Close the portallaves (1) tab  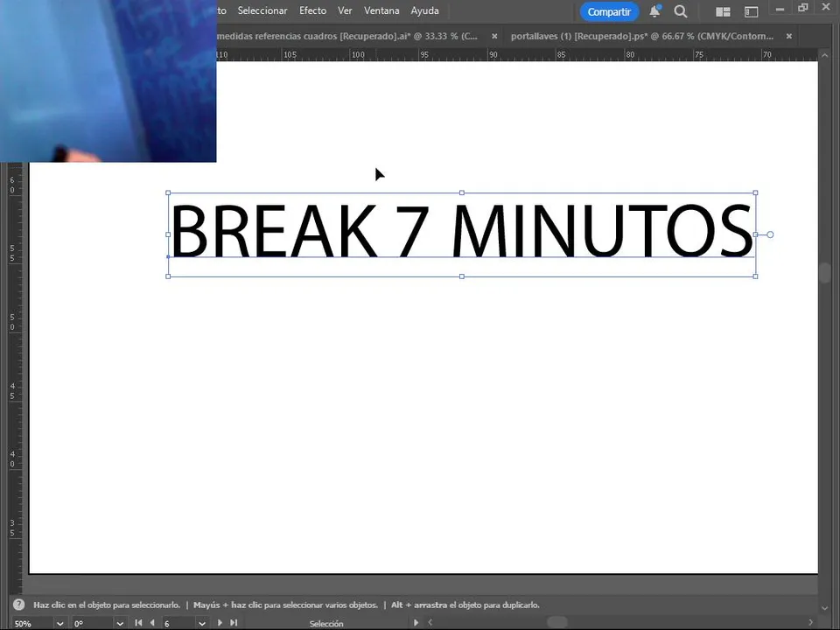pyautogui.click(x=789, y=37)
